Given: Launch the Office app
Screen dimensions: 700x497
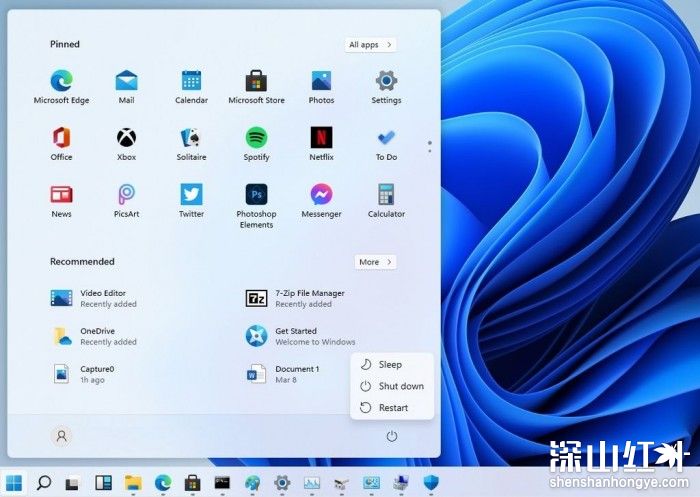Looking at the screenshot, I should [x=61, y=144].
